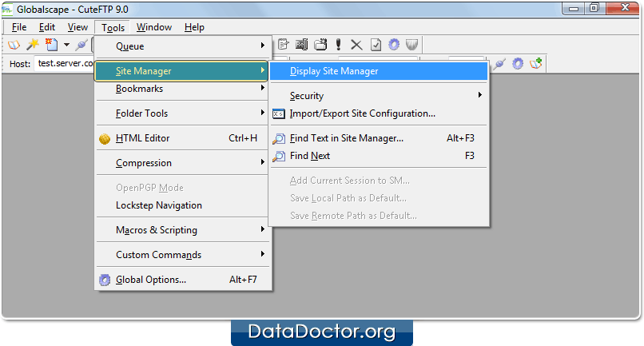Click the Import/Export Site Configuration icon
The width and height of the screenshot is (644, 346).
click(x=279, y=113)
